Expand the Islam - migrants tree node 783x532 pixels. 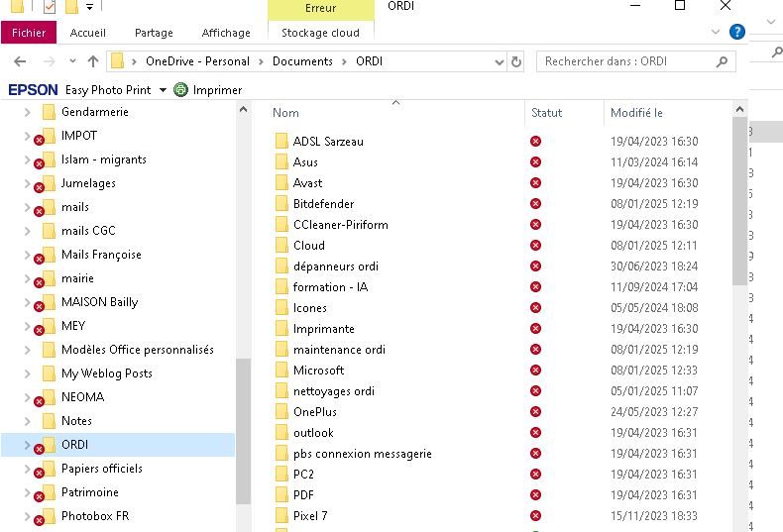28,160
